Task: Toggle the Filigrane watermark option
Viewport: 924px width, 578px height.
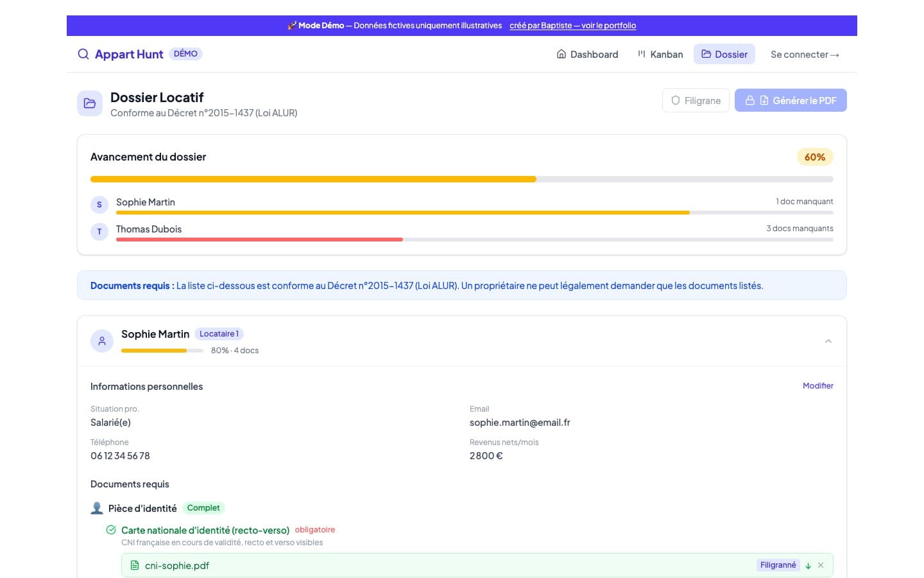Action: tap(696, 100)
